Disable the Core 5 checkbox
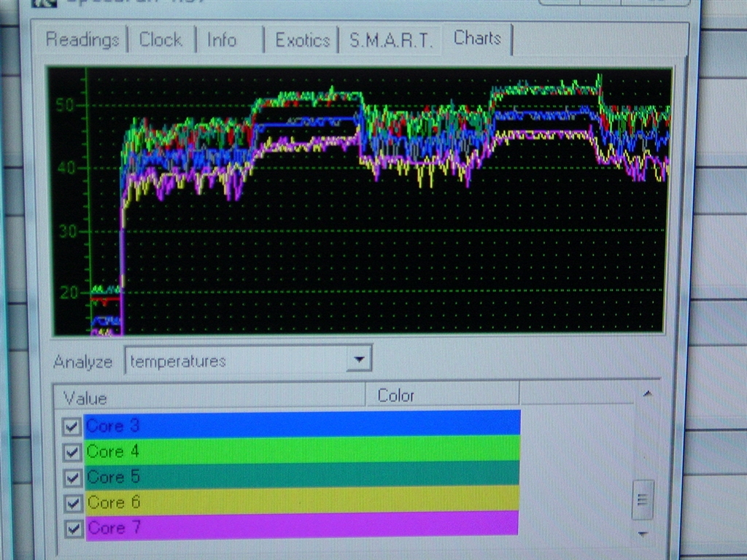 71,478
